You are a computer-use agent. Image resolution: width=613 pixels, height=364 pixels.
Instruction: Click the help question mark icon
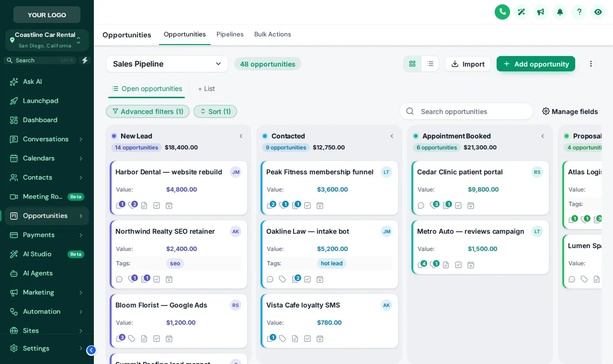click(579, 12)
